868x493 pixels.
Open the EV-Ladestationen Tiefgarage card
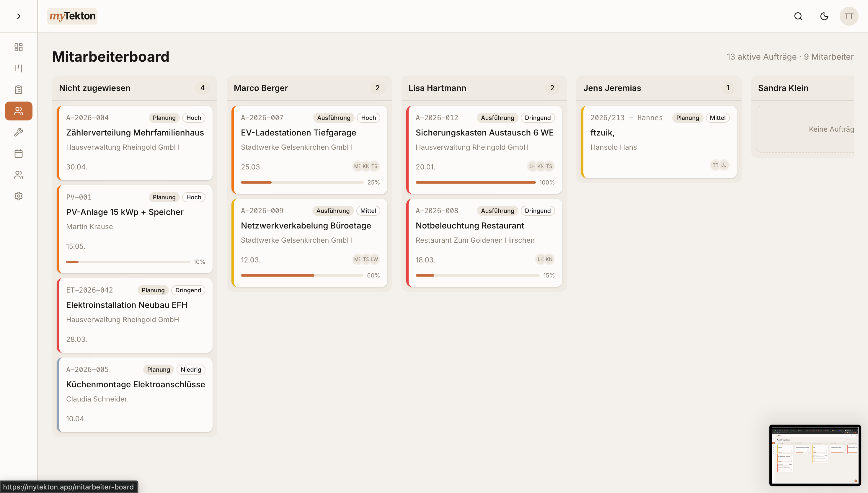click(298, 133)
